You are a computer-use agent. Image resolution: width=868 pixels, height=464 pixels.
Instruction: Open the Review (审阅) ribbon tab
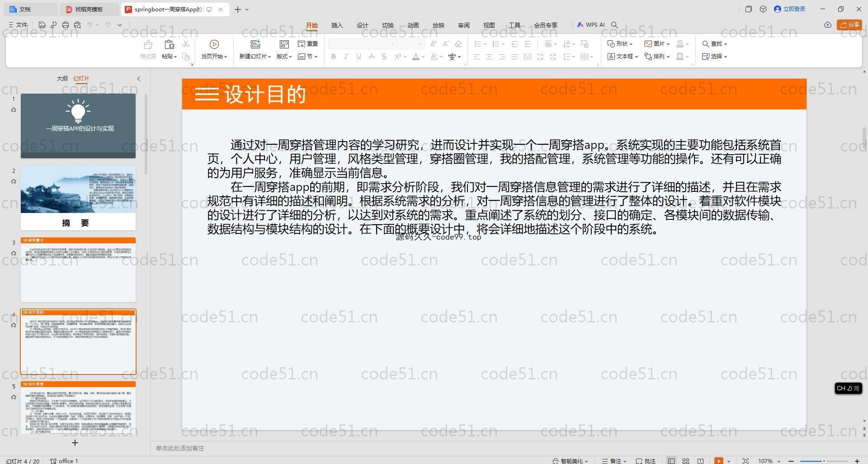point(464,25)
